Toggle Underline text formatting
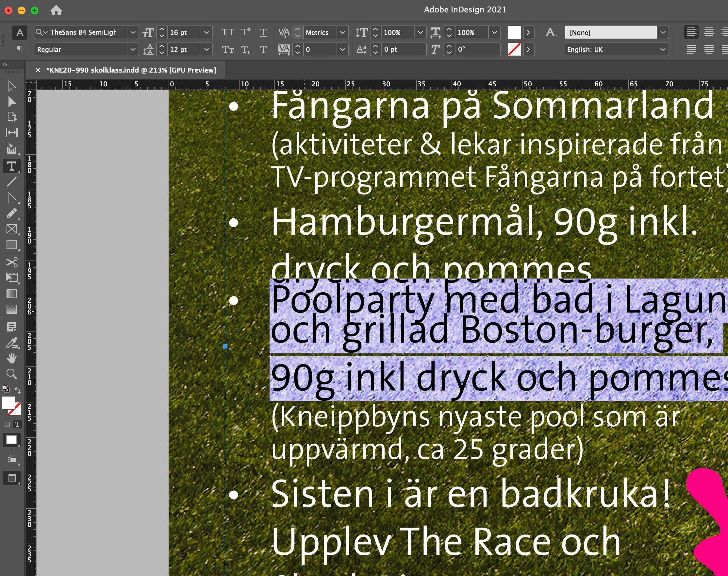728x576 pixels. click(263, 32)
